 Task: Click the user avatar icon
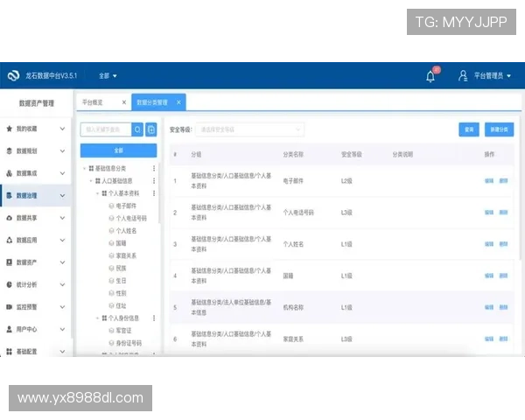tap(463, 76)
